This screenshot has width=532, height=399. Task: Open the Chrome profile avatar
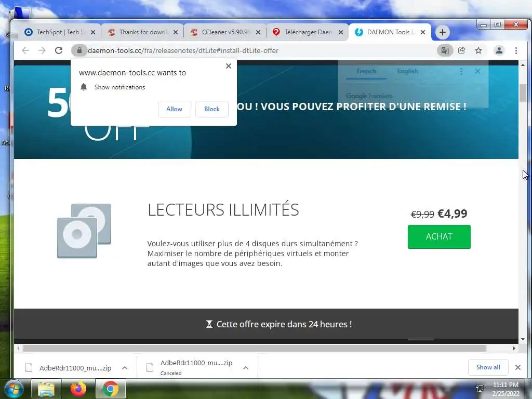pyautogui.click(x=499, y=50)
